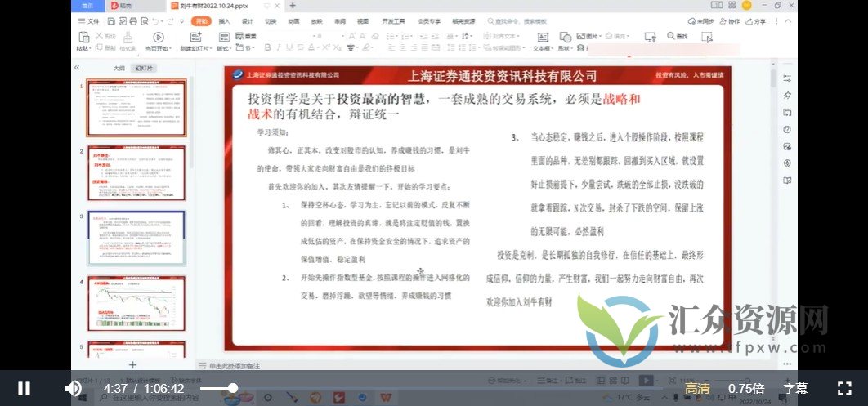This screenshot has height=406, width=868.
Task: Open the 插入 ribbon tab
Action: coord(224,21)
